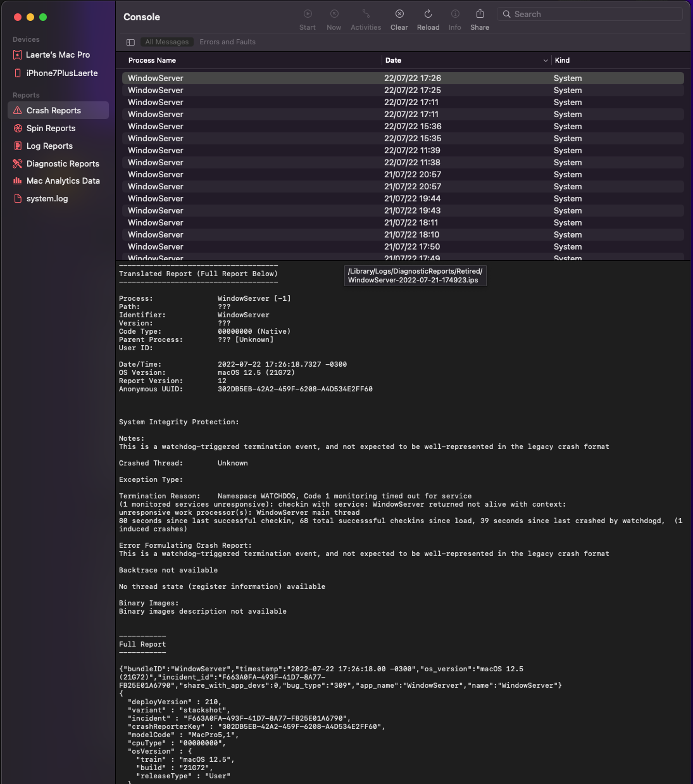Open Log Reports in sidebar

tap(58, 146)
